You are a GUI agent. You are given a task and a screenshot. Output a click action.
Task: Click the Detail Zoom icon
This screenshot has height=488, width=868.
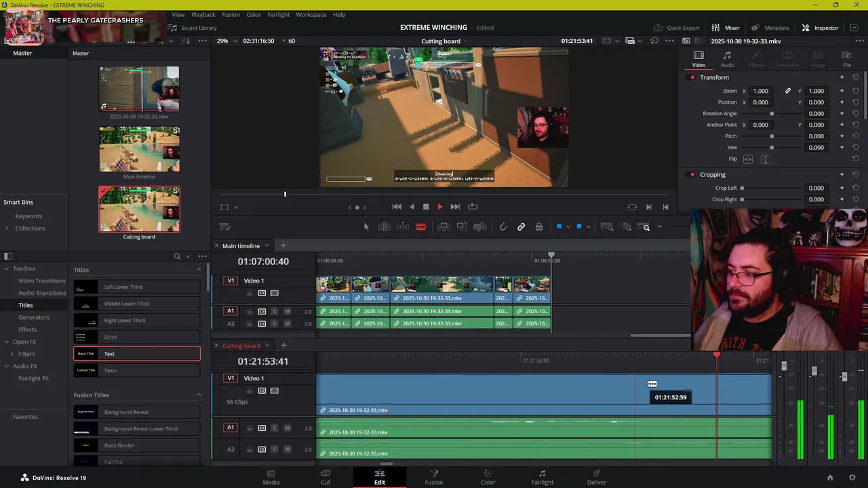tap(627, 227)
